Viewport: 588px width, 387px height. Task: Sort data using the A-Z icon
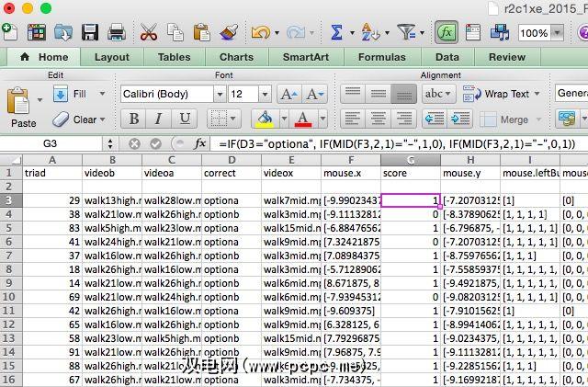click(x=370, y=32)
